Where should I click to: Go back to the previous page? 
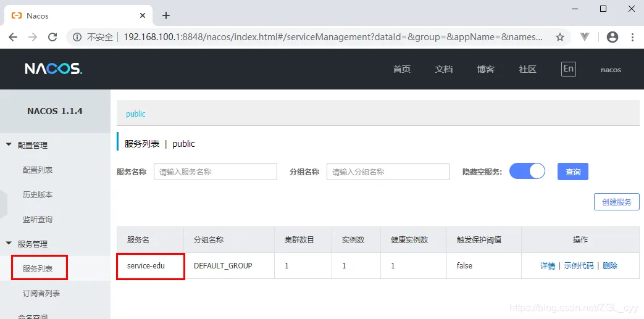(x=13, y=37)
